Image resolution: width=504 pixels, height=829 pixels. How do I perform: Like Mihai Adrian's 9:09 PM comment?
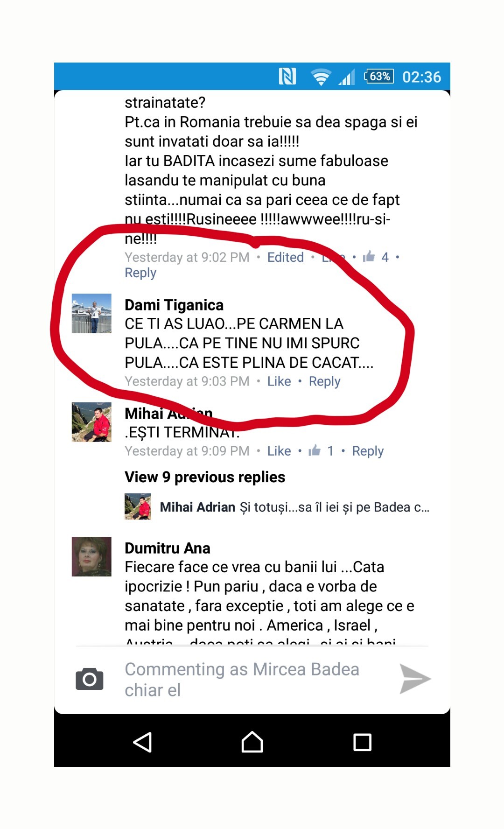[279, 451]
